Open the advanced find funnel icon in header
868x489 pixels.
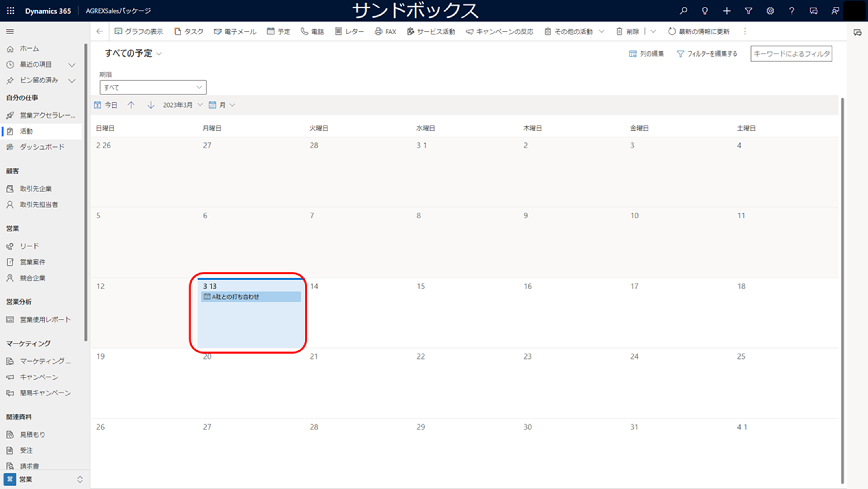(748, 11)
